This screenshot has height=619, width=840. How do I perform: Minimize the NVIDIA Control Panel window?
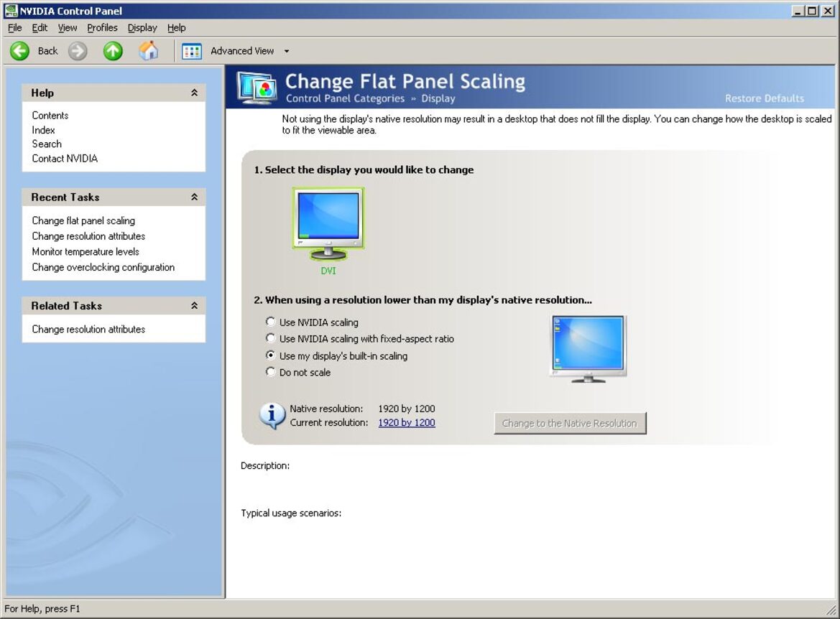(798, 11)
